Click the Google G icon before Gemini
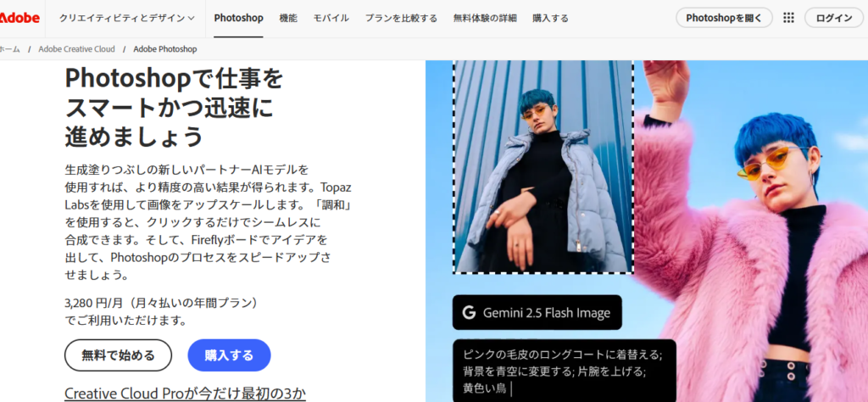 pyautogui.click(x=469, y=312)
